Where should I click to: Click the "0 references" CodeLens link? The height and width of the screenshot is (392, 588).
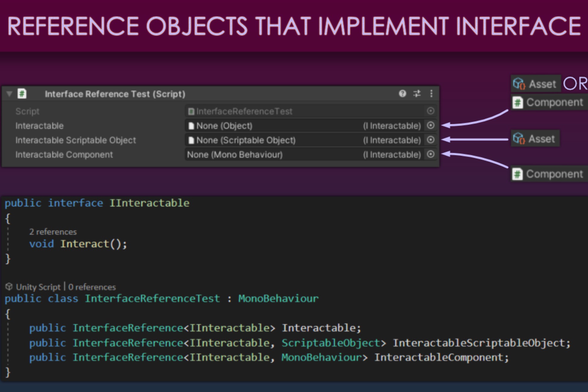(92, 287)
